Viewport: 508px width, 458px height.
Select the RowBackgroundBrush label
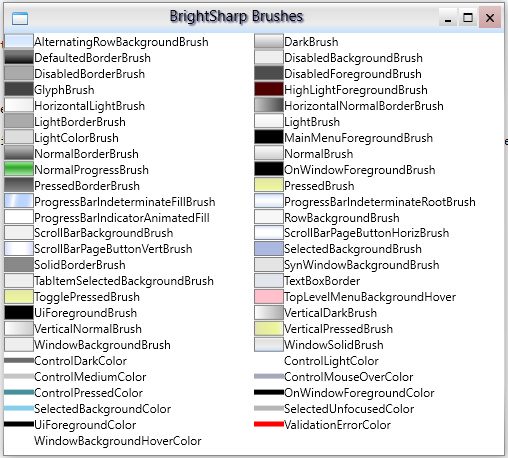click(342, 218)
